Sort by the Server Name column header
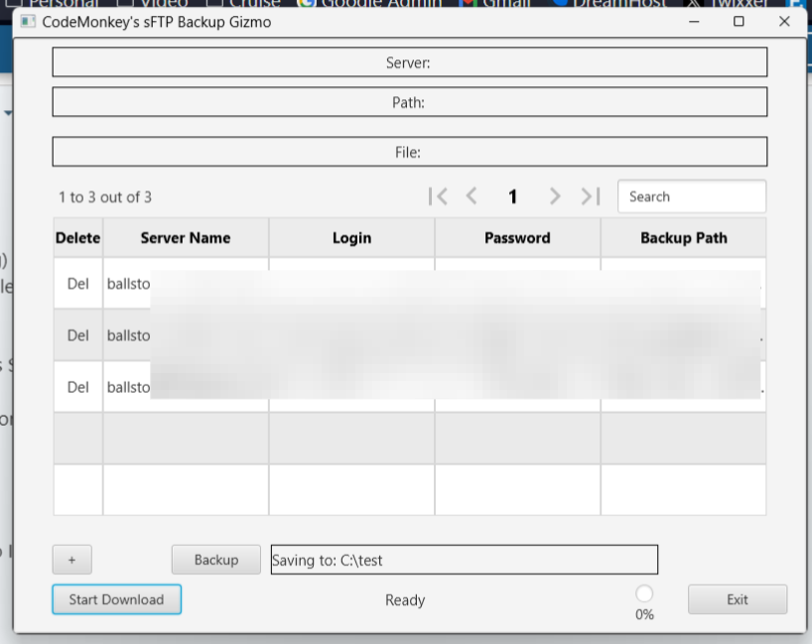 (x=186, y=238)
